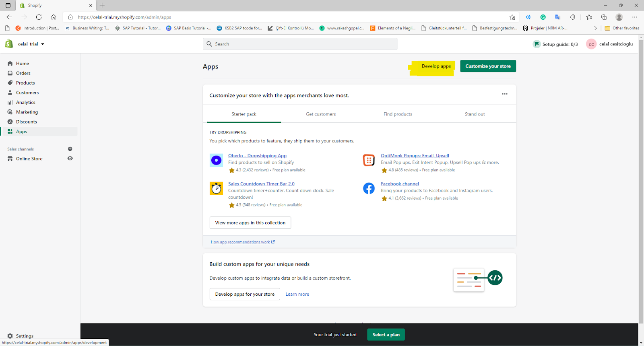Reload the page with refresh icon
This screenshot has height=346, width=644.
click(39, 17)
